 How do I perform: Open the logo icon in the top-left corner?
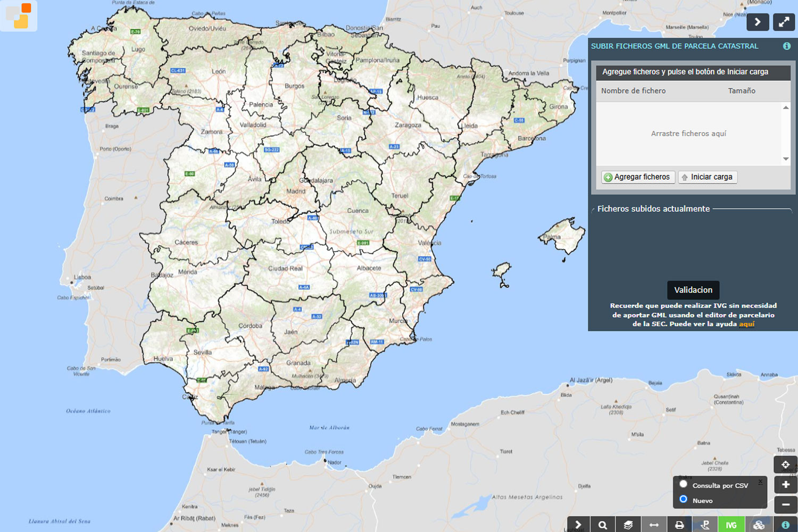coord(19,15)
